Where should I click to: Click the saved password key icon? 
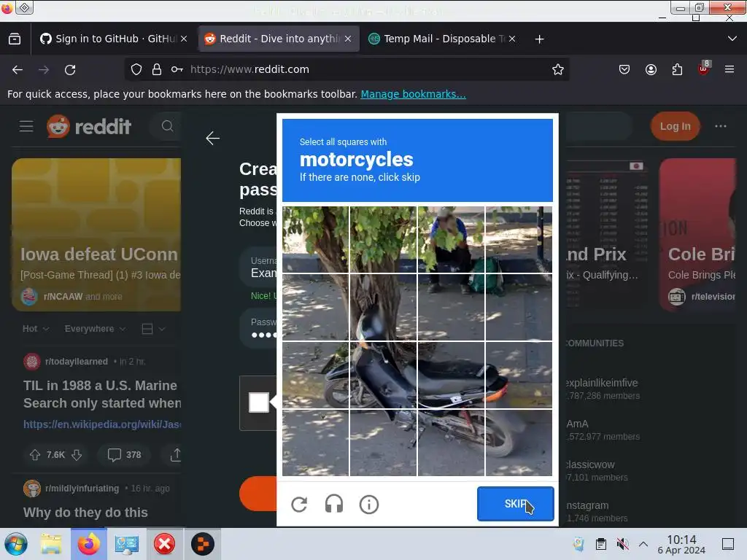click(x=177, y=69)
